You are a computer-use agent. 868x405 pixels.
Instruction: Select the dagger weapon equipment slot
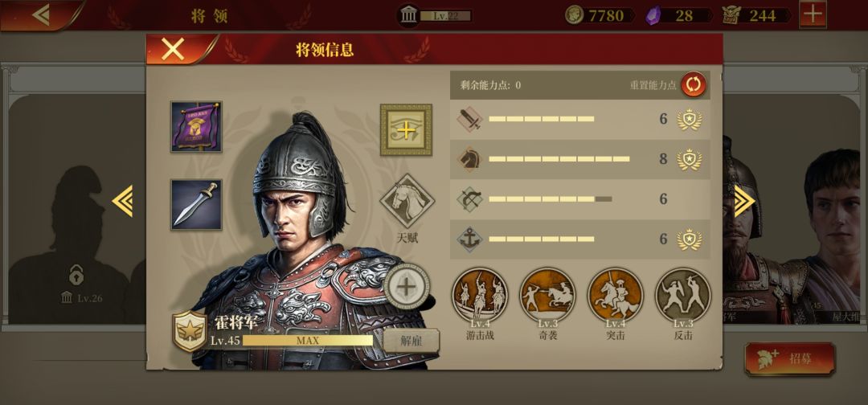(196, 204)
